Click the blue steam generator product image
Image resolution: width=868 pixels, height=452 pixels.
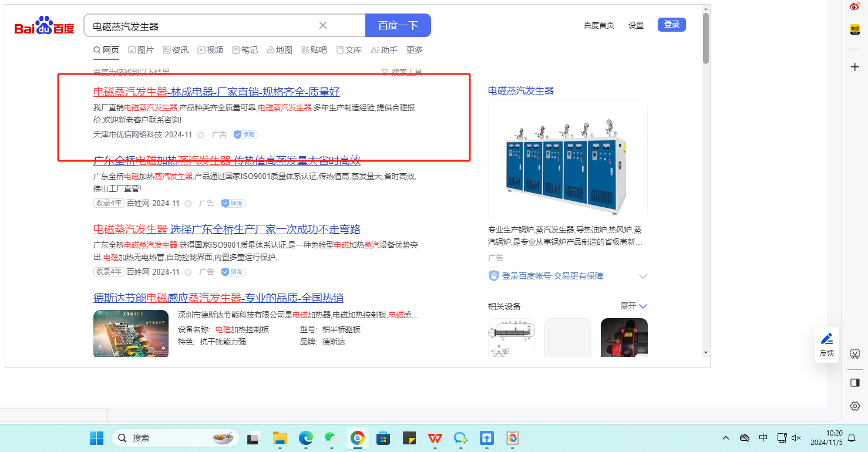(x=568, y=160)
